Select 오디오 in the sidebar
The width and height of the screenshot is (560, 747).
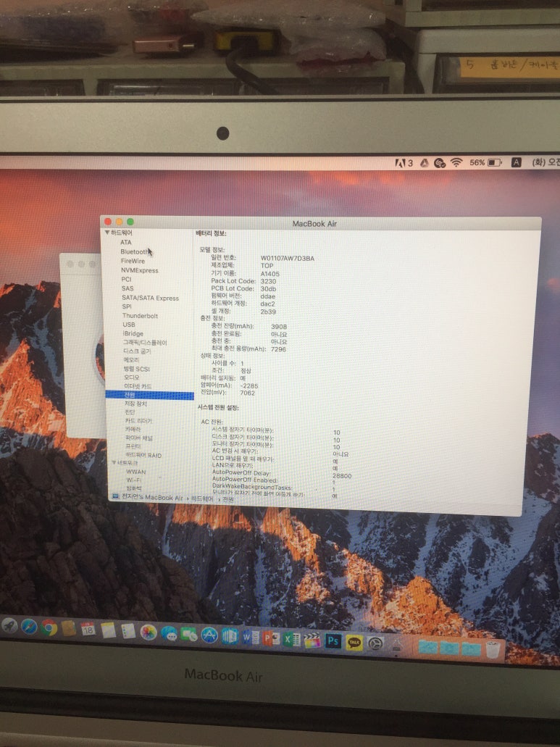[x=131, y=377]
